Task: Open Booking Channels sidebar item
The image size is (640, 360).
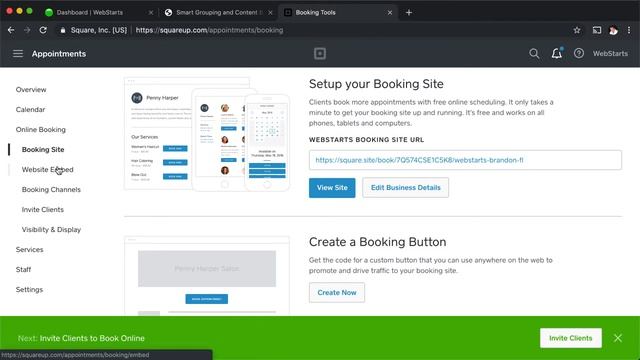Action: coord(51,189)
